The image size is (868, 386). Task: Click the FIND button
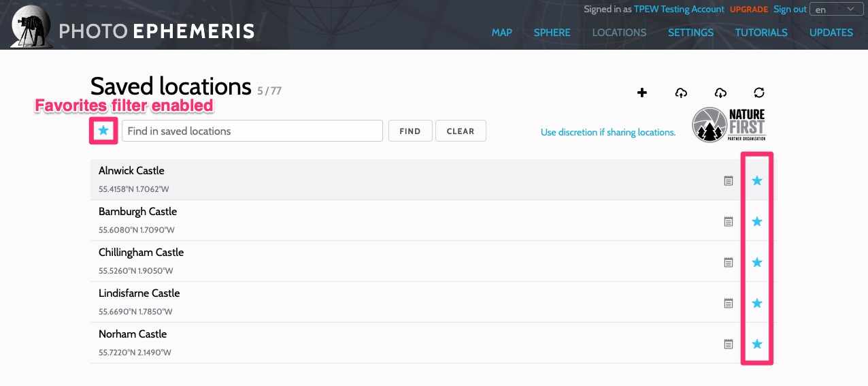coord(410,131)
